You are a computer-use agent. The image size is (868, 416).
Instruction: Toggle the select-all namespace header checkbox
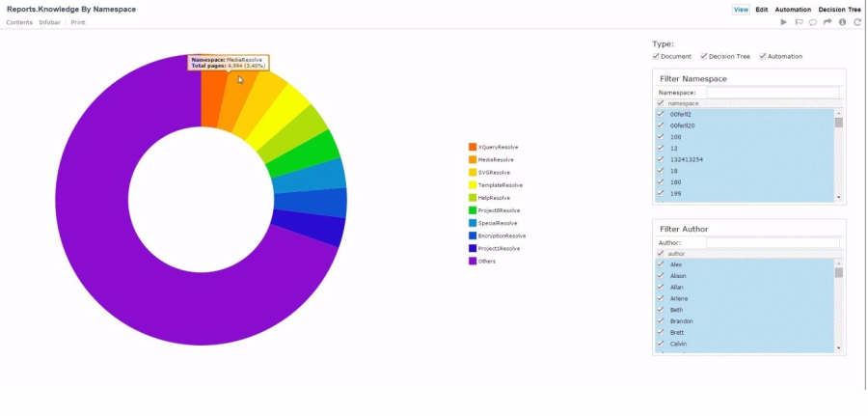point(661,102)
